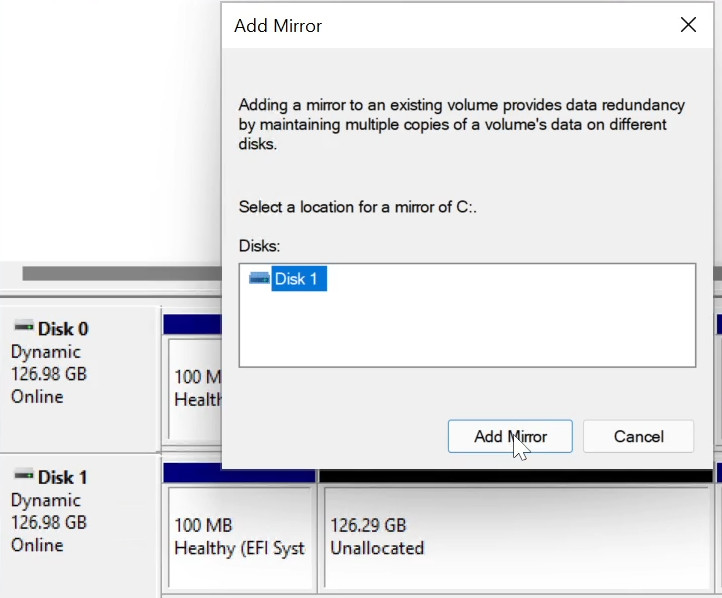Click the Disk 1 drive icon in disk pane
This screenshot has height=598, width=722.
(23, 477)
